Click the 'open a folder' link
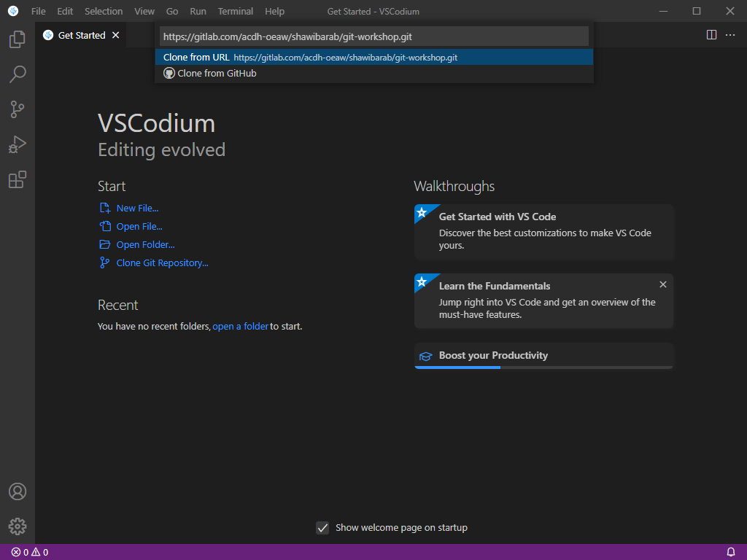Screen dimensions: 747x560 pyautogui.click(x=240, y=326)
